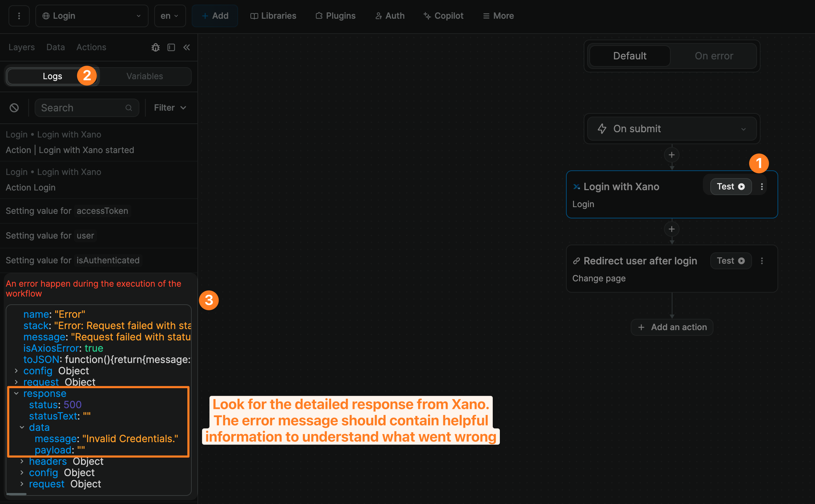Collapse the response object in error log
This screenshot has height=504, width=815.
coord(16,393)
